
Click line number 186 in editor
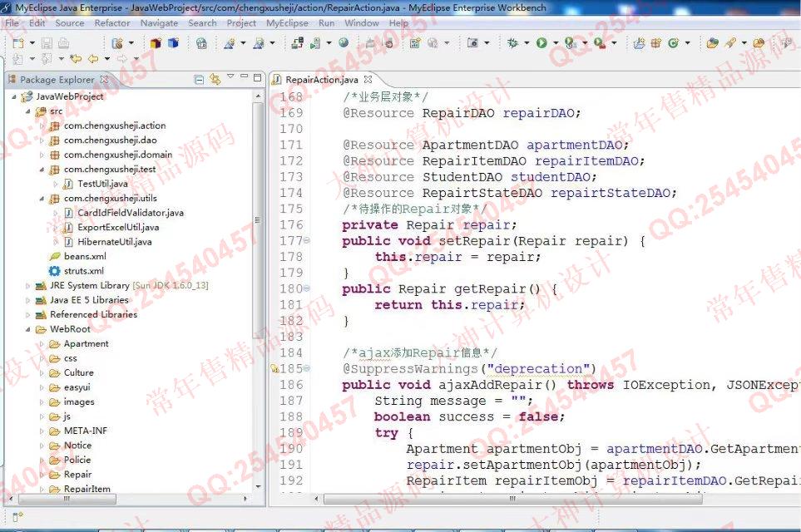point(291,384)
